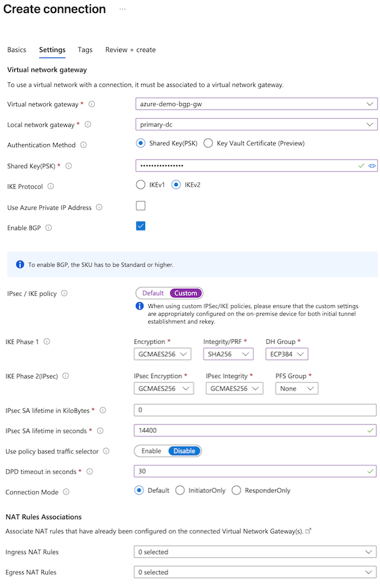
Task: Open IPsec Encryption dropdown
Action: tap(164, 388)
